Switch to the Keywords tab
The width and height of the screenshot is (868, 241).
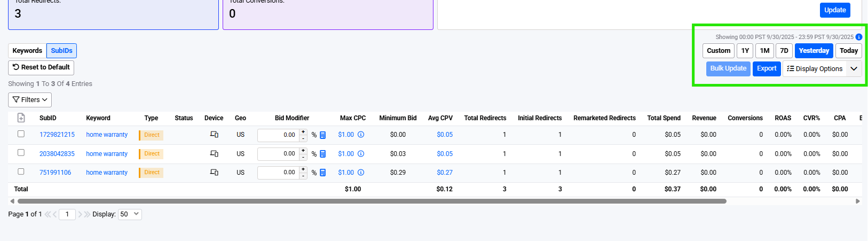coord(27,51)
